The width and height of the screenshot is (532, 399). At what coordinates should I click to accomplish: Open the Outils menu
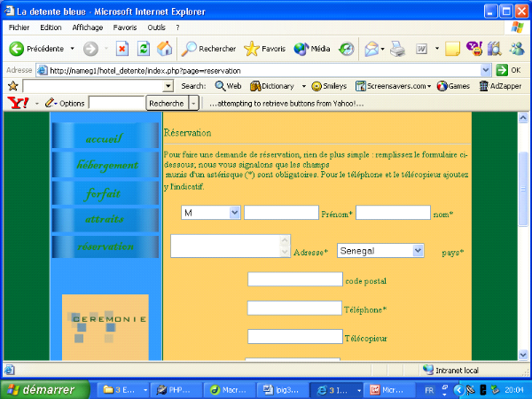(156, 27)
